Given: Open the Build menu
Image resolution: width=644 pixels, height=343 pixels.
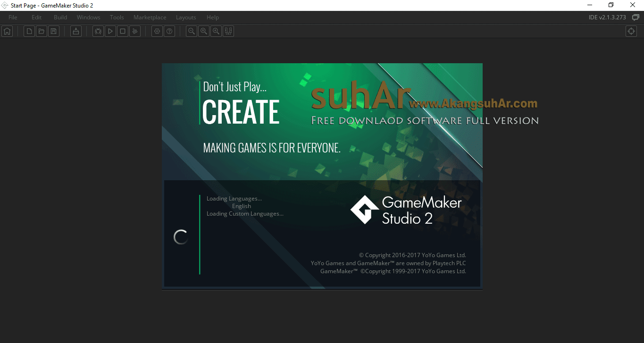Looking at the screenshot, I should coord(60,17).
